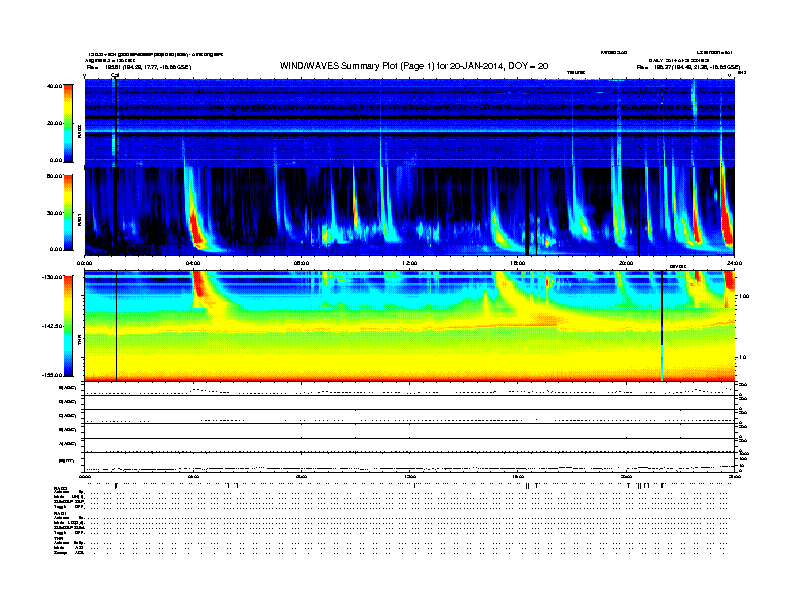Click the 30.00 label on RAD1 color scale
This screenshot has width=792, height=612.
(x=54, y=213)
